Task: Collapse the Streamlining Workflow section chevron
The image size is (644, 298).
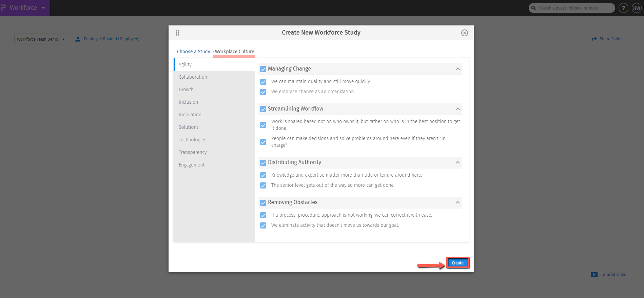Action: point(458,109)
